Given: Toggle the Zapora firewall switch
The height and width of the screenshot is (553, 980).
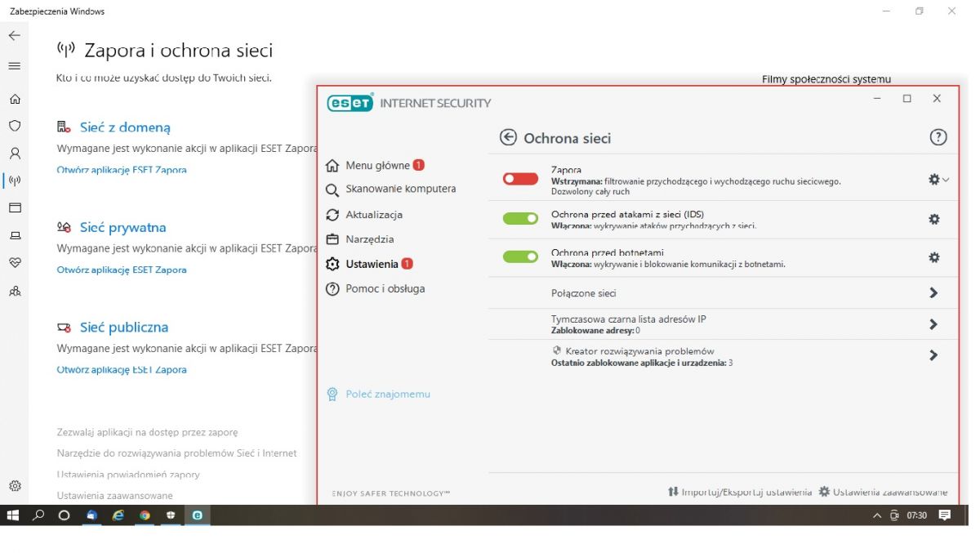Looking at the screenshot, I should (520, 179).
